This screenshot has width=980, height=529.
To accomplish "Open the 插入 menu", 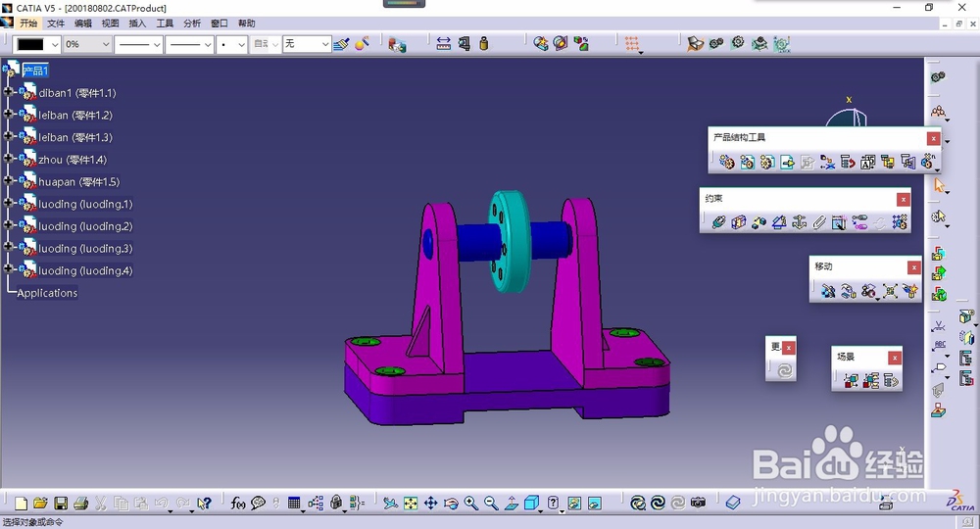I will pos(137,24).
